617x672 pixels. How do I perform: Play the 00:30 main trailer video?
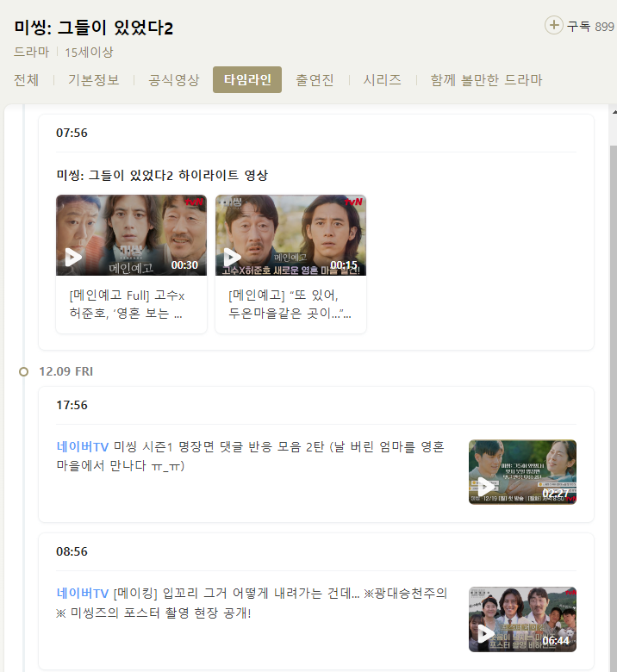(131, 235)
